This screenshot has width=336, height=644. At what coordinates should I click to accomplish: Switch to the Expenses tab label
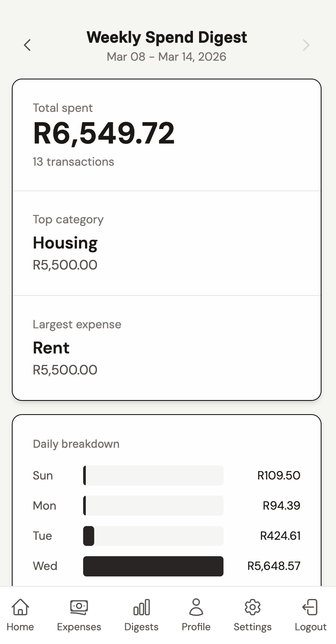coord(79,627)
